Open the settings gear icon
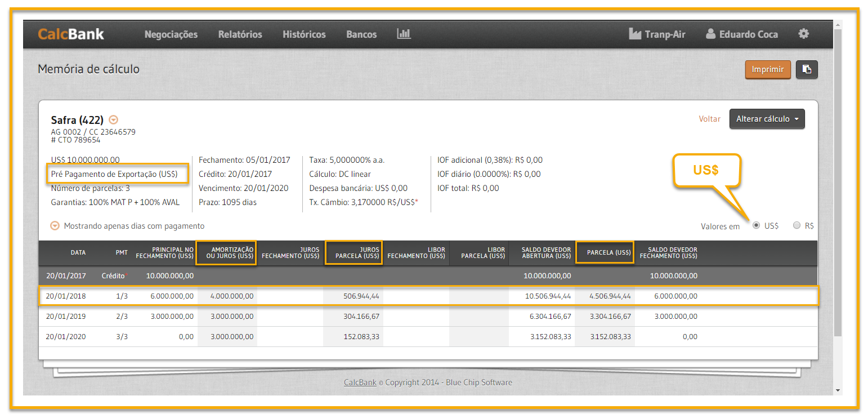868x418 pixels. coord(803,34)
